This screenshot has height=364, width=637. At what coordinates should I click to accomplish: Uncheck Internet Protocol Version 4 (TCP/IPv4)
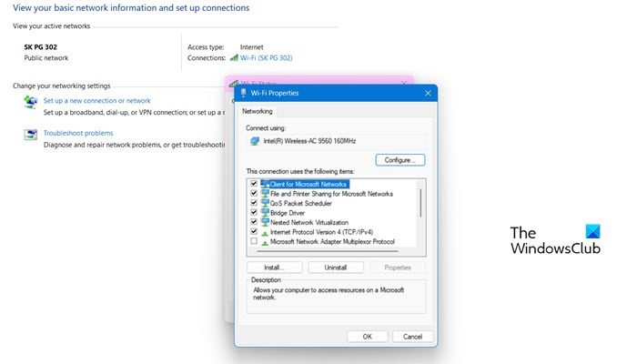[254, 231]
